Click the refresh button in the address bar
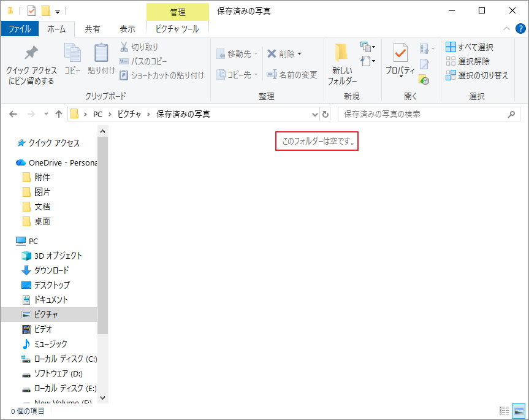 [325, 113]
